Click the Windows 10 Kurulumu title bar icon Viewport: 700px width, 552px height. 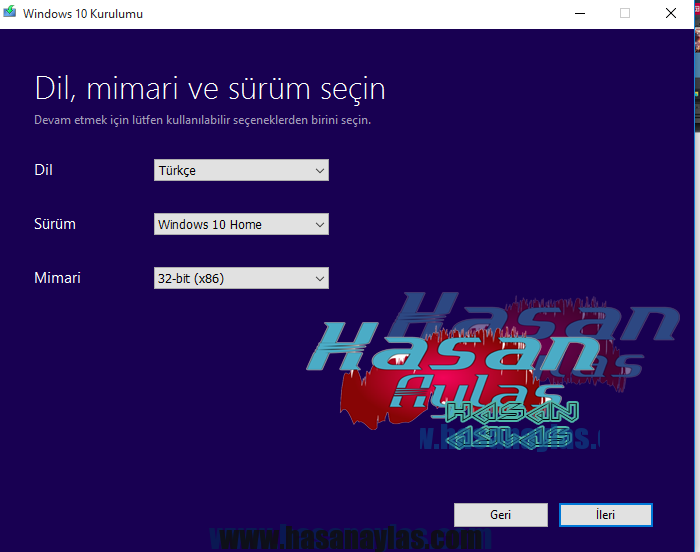9,12
